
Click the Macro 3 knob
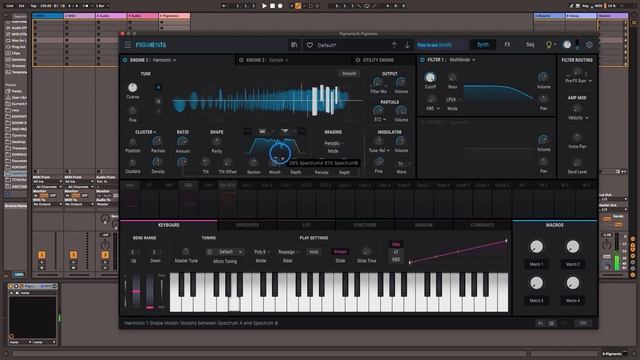pos(536,283)
